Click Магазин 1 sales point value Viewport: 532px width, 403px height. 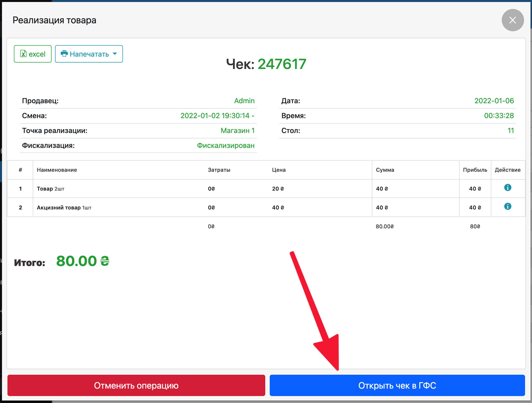pyautogui.click(x=237, y=131)
